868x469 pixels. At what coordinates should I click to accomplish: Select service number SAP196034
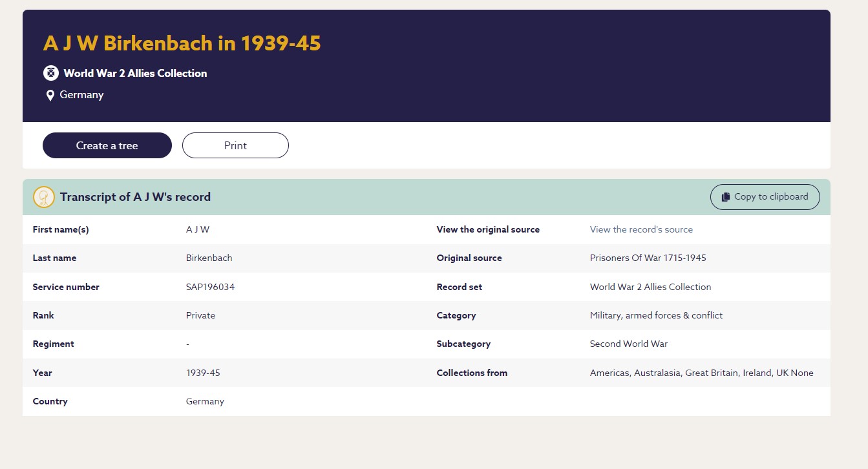pos(210,287)
